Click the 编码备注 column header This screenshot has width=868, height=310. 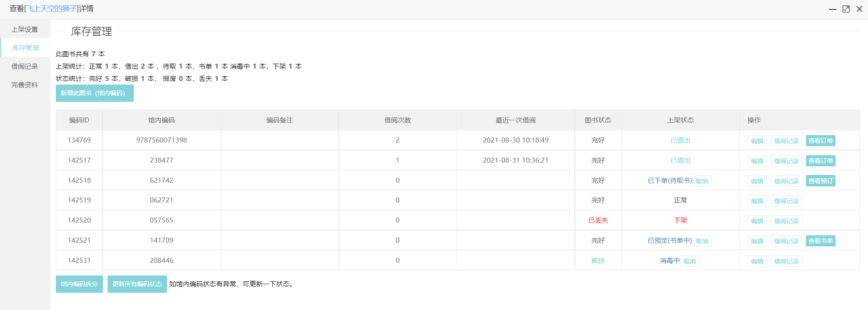(x=280, y=120)
